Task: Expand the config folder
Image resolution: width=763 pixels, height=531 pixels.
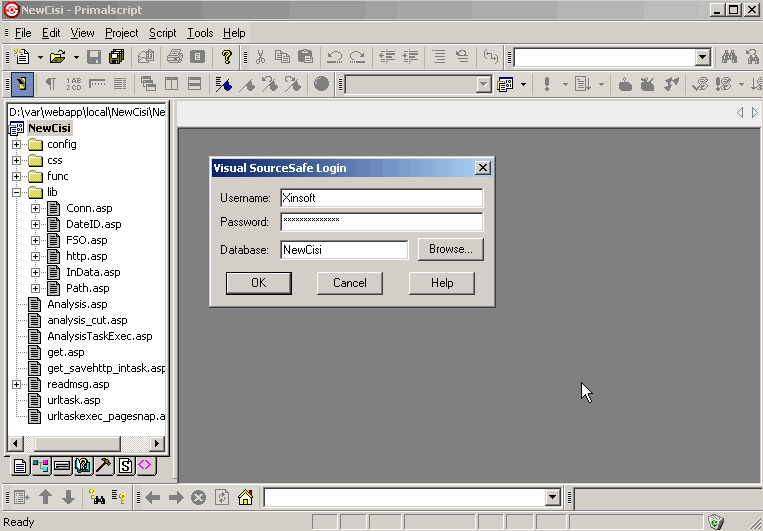Action: [x=17, y=145]
